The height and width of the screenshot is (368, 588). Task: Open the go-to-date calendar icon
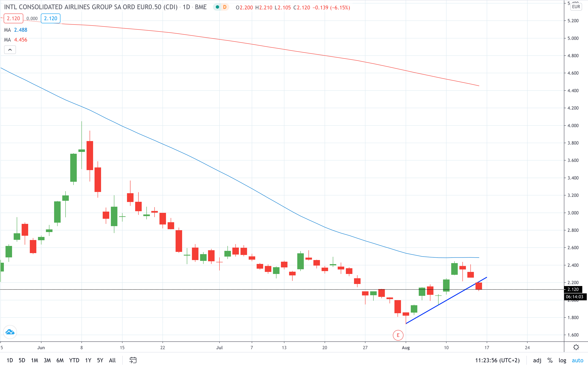[133, 360]
